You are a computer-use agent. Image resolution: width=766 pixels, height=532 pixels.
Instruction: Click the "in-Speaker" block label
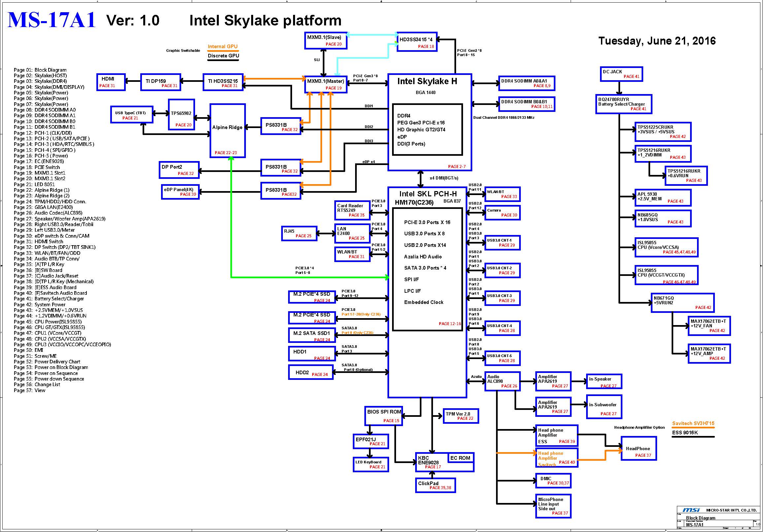pyautogui.click(x=600, y=379)
